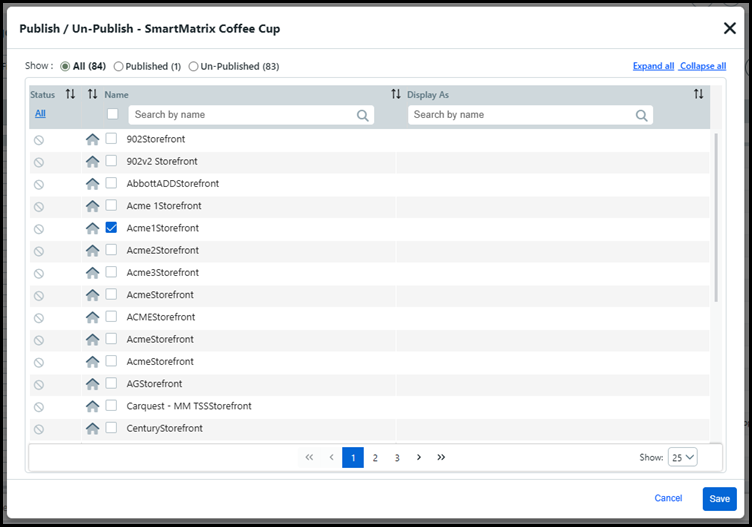This screenshot has height=527, width=752.
Task: Check the Carquest - MM TSSStorefront checkbox
Action: 112,406
